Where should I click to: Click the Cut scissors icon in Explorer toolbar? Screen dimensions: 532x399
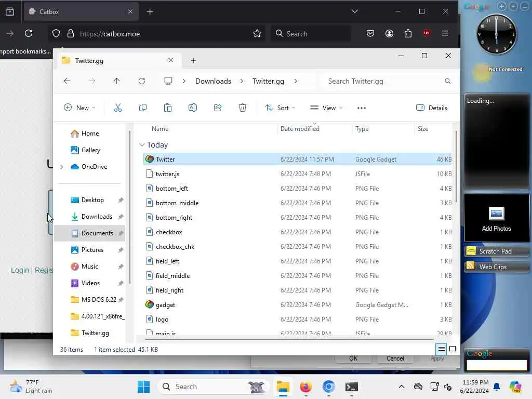pyautogui.click(x=118, y=108)
